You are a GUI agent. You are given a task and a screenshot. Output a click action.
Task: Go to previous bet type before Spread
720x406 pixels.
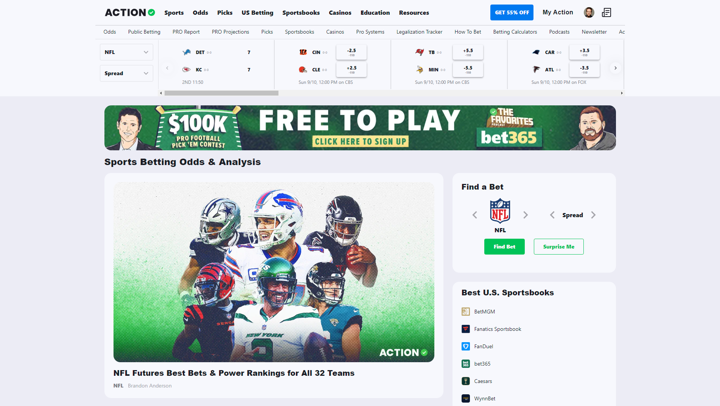pos(552,215)
